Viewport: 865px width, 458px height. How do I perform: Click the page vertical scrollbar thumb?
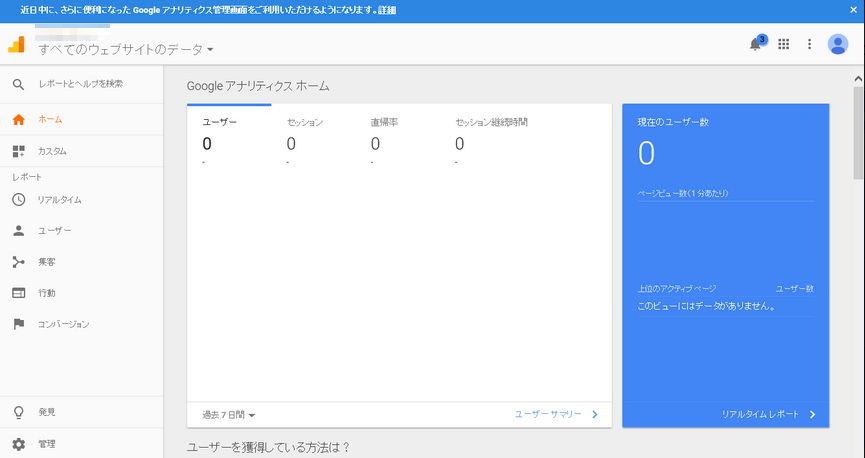(x=858, y=132)
